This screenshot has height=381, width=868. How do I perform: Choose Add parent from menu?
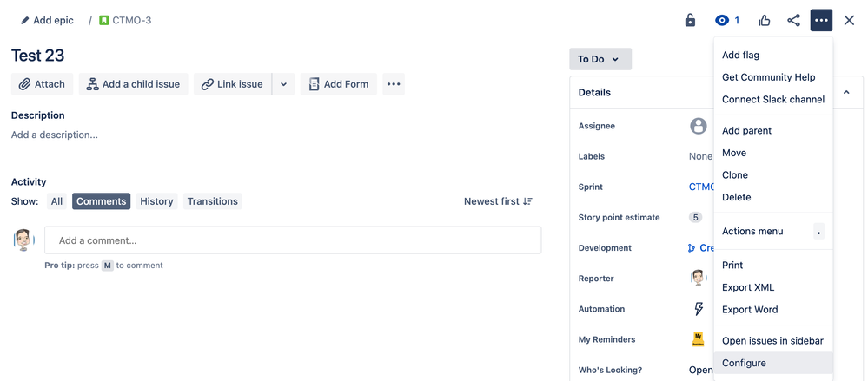(x=773, y=130)
